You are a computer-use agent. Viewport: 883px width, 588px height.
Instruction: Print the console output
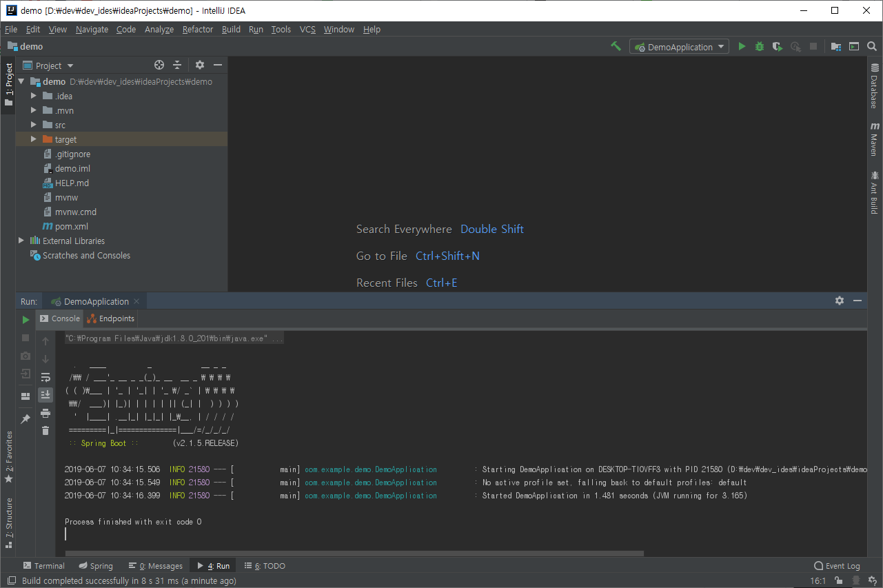(45, 413)
